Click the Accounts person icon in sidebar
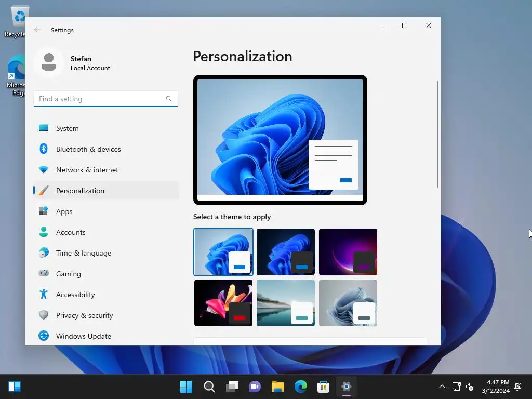Viewport: 532px width, 399px height. (x=44, y=232)
